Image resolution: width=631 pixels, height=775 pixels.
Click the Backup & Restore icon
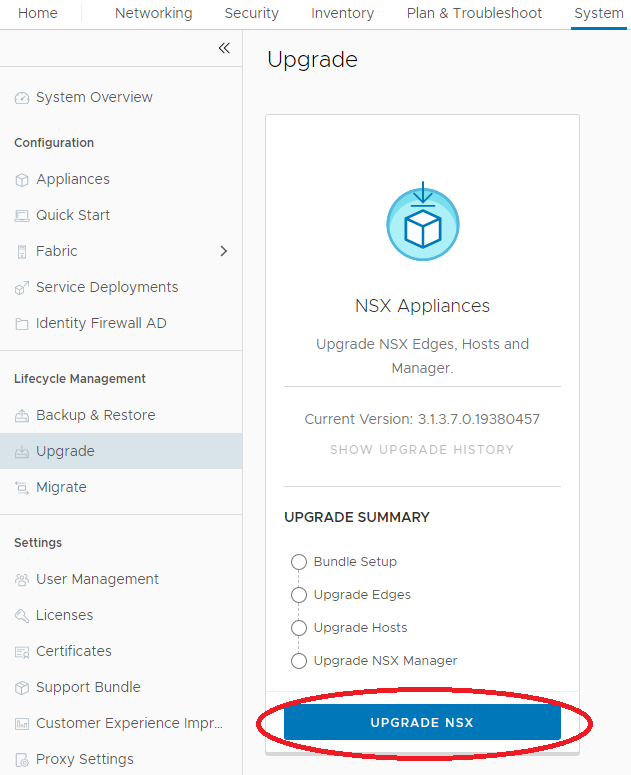tap(22, 416)
